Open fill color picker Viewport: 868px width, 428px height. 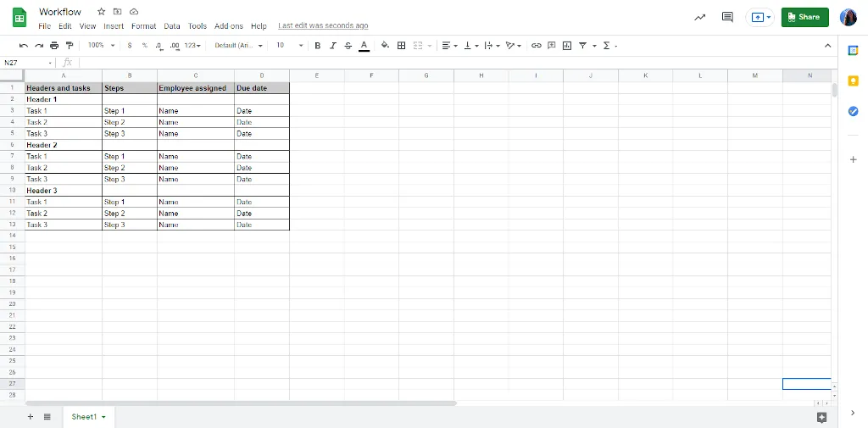pyautogui.click(x=386, y=46)
